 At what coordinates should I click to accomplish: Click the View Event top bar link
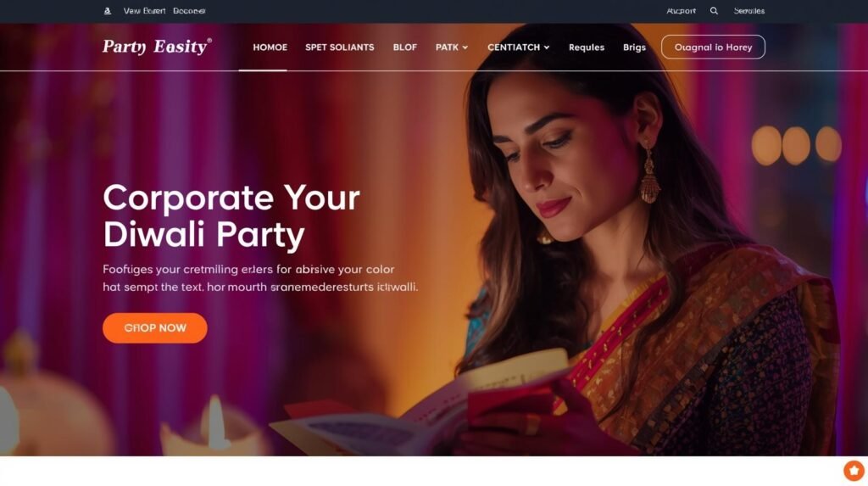click(144, 11)
